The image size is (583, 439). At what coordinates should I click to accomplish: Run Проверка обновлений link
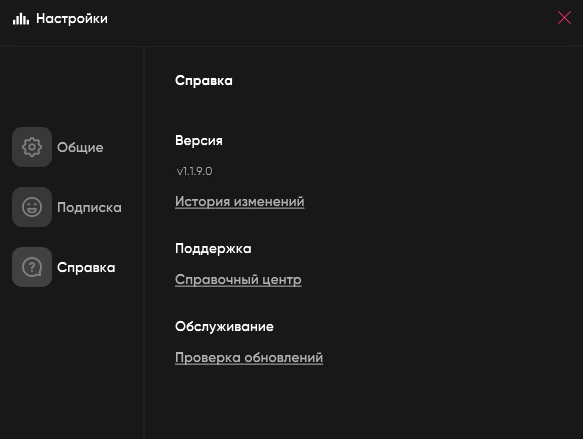click(x=249, y=358)
